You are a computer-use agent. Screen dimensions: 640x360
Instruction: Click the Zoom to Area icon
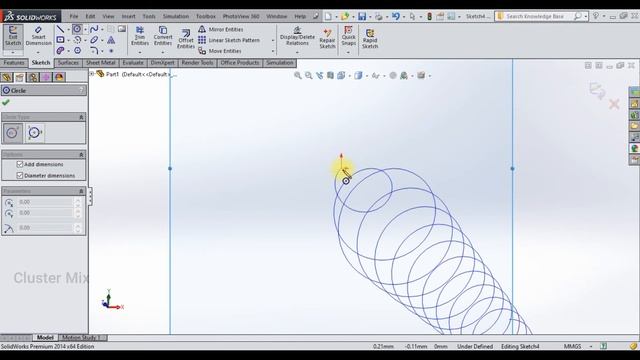point(309,76)
